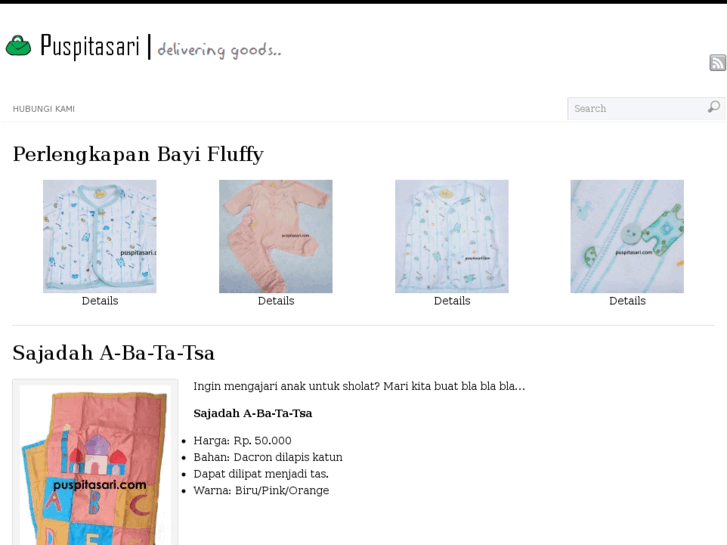This screenshot has width=727, height=545.
Task: Click Details under the fabric closeup
Action: (x=627, y=301)
